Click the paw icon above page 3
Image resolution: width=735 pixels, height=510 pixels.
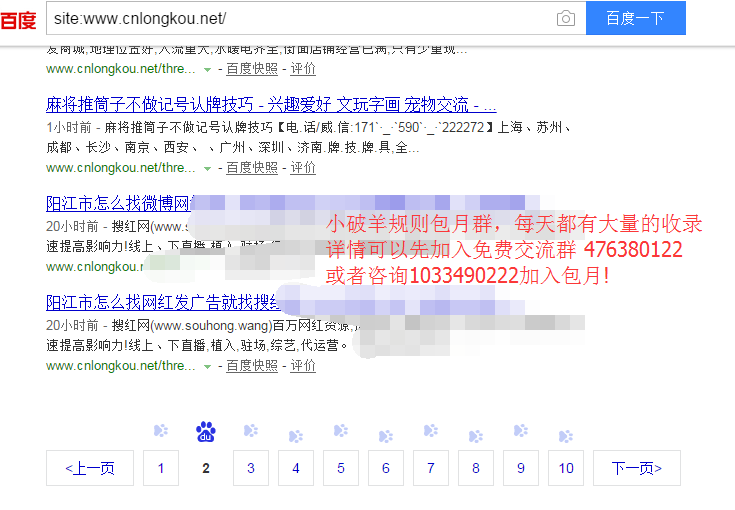[x=251, y=430]
